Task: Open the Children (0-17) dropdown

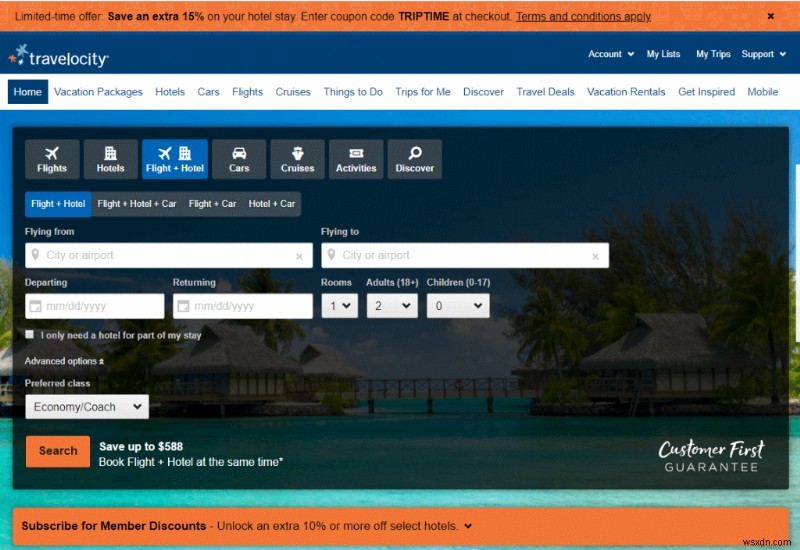Action: (458, 306)
